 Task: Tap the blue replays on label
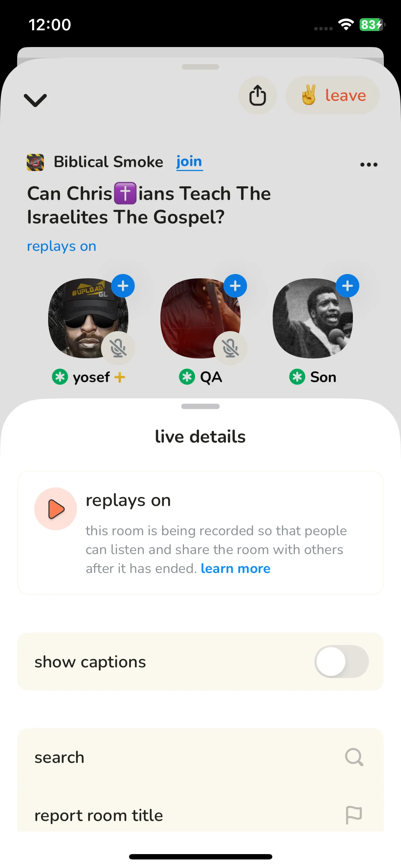(62, 247)
